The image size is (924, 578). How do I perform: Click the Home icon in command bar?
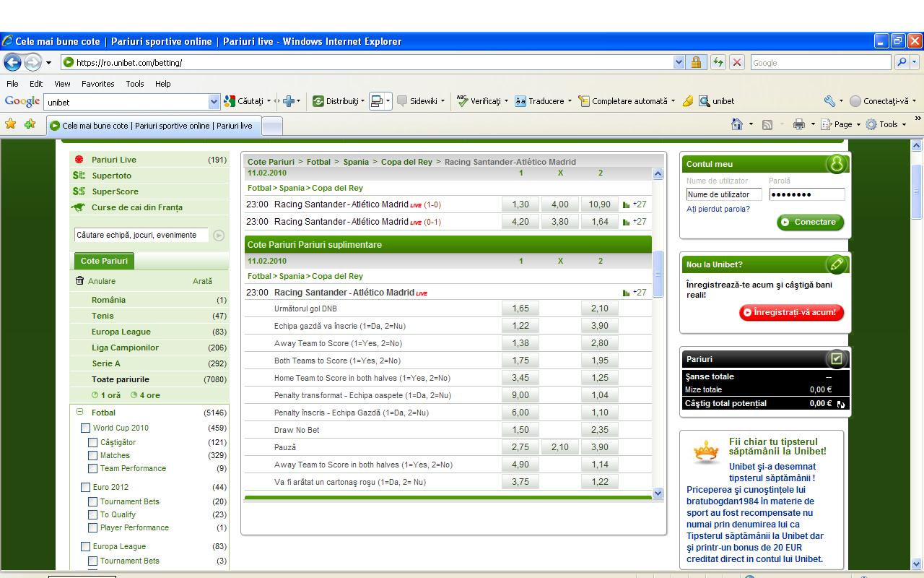point(736,124)
